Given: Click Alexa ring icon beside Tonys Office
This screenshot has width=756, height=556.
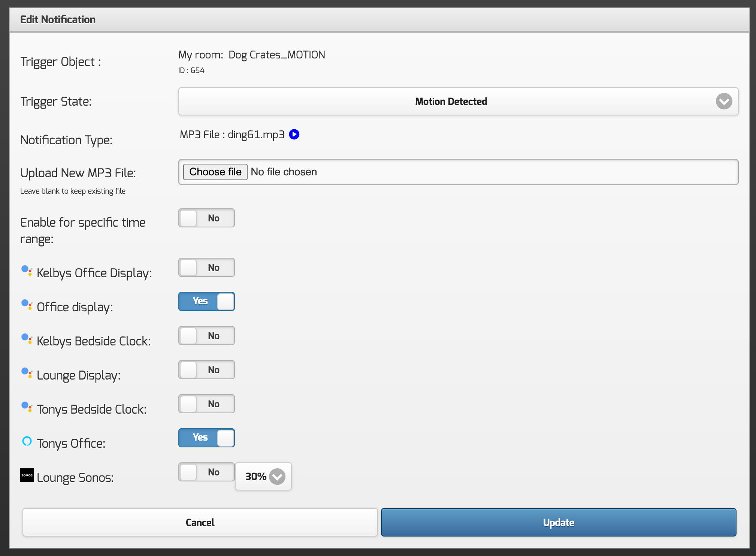Looking at the screenshot, I should [x=27, y=441].
